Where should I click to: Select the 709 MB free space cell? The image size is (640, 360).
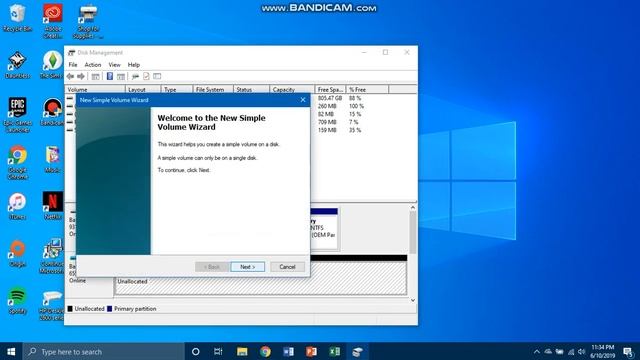pyautogui.click(x=327, y=122)
